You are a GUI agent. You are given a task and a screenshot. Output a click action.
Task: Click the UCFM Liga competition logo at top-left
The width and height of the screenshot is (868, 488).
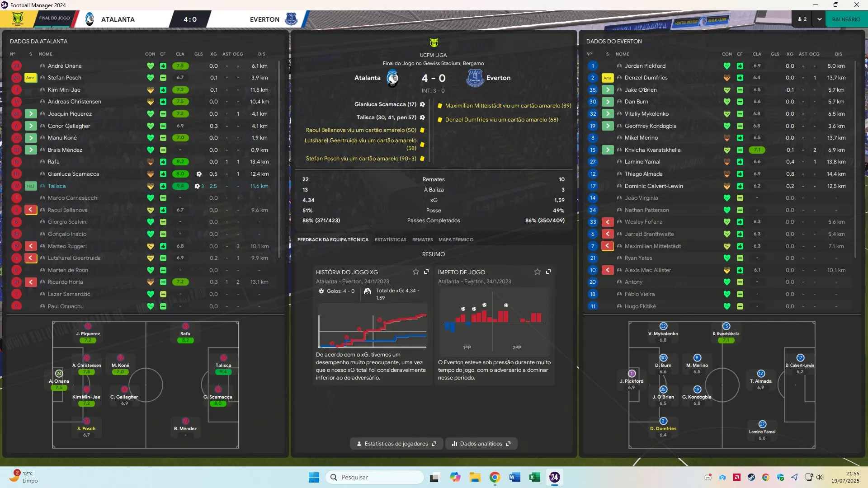click(17, 19)
